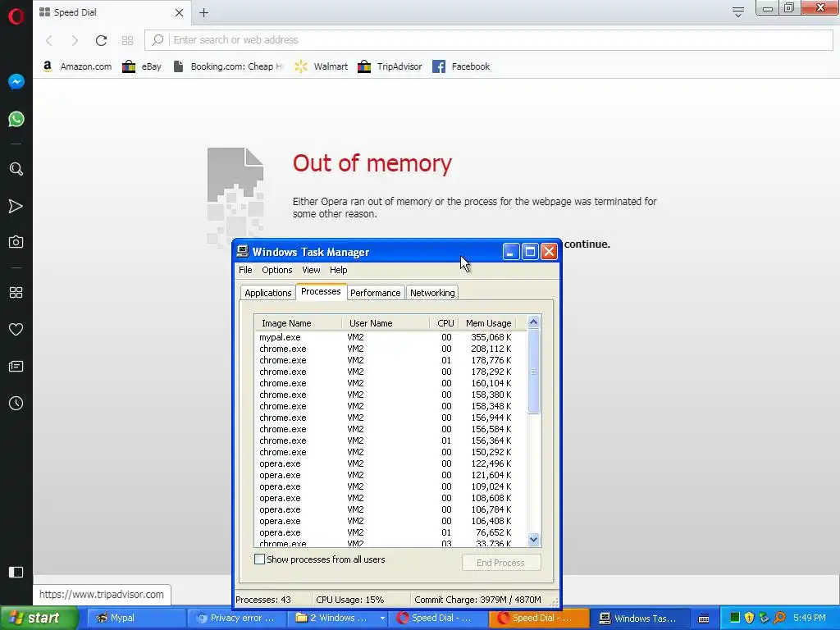Reload the page in Opera

[x=101, y=40]
